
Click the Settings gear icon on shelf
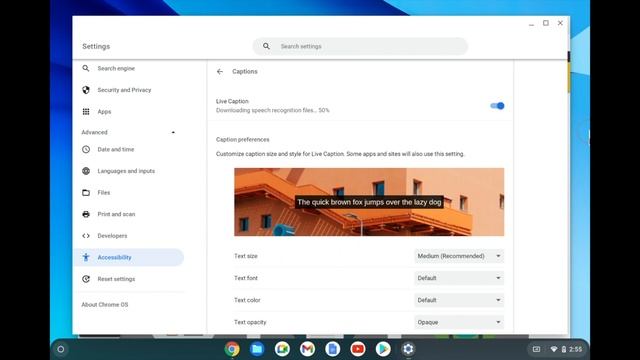click(x=408, y=349)
